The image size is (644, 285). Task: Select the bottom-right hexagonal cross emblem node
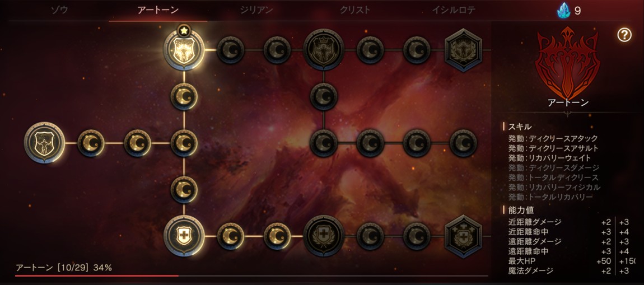[x=463, y=236]
